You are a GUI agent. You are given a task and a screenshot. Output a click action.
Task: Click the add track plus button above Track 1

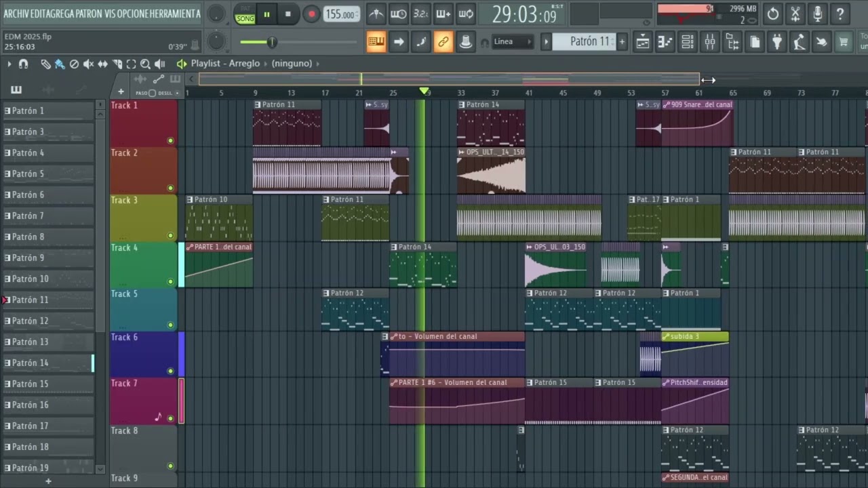click(x=121, y=92)
